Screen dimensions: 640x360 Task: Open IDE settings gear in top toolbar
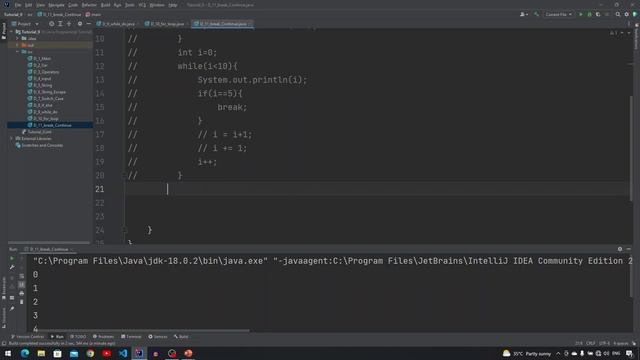pos(627,14)
